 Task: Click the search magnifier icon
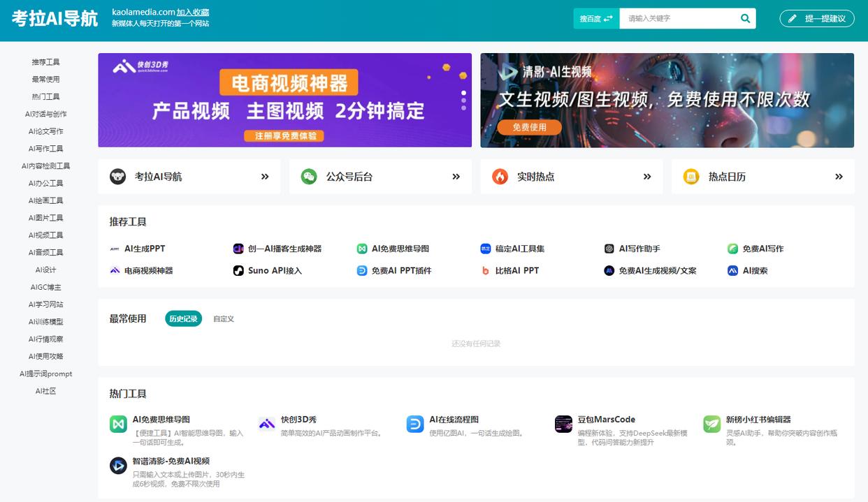[x=745, y=19]
